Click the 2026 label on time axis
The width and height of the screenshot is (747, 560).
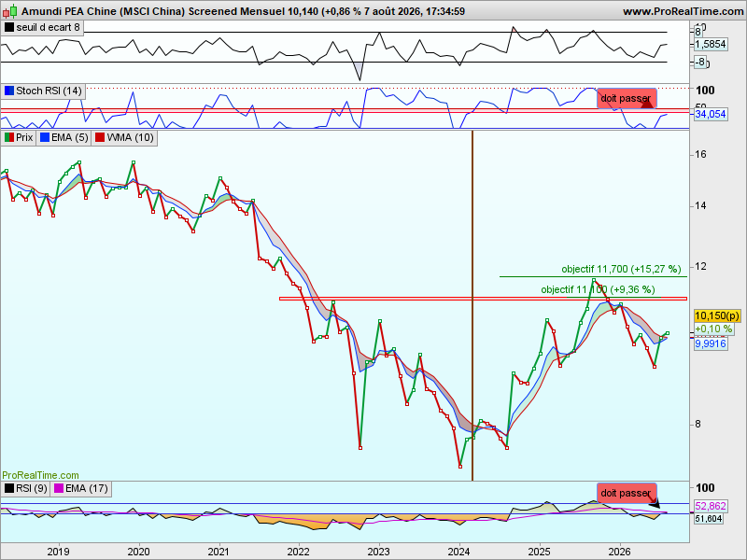click(619, 552)
